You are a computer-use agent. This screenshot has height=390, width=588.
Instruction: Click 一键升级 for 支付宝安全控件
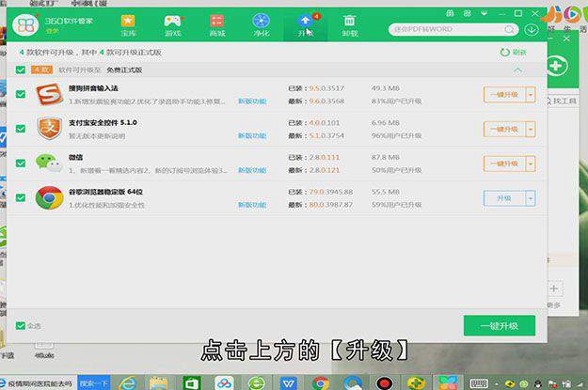504,130
